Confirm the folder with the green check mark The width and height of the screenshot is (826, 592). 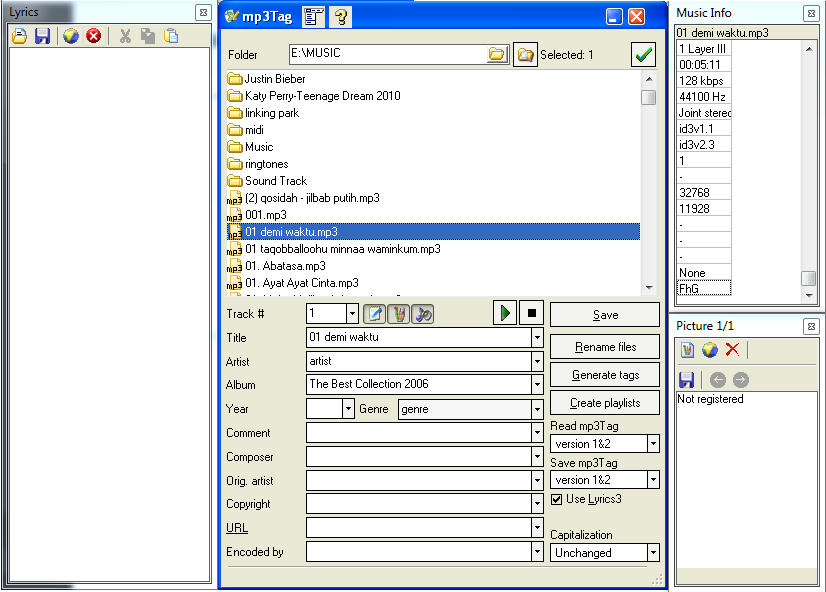[643, 54]
